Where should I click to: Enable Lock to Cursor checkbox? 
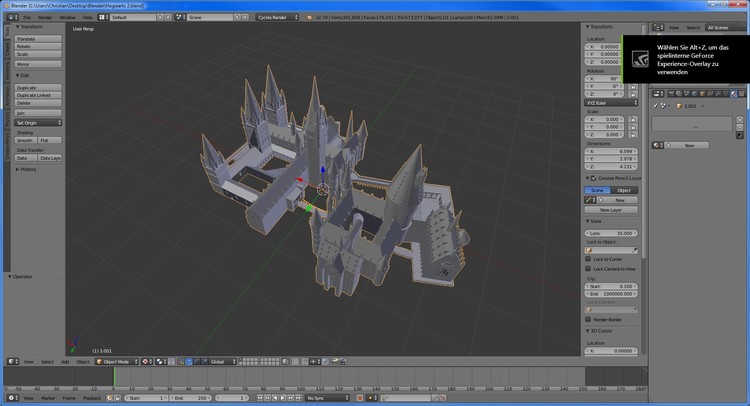click(x=588, y=259)
